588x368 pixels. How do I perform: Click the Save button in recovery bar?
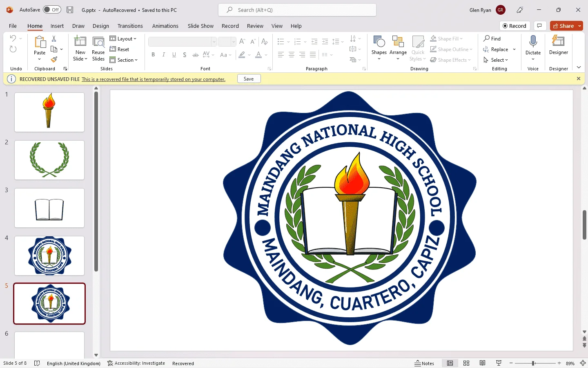coord(249,79)
